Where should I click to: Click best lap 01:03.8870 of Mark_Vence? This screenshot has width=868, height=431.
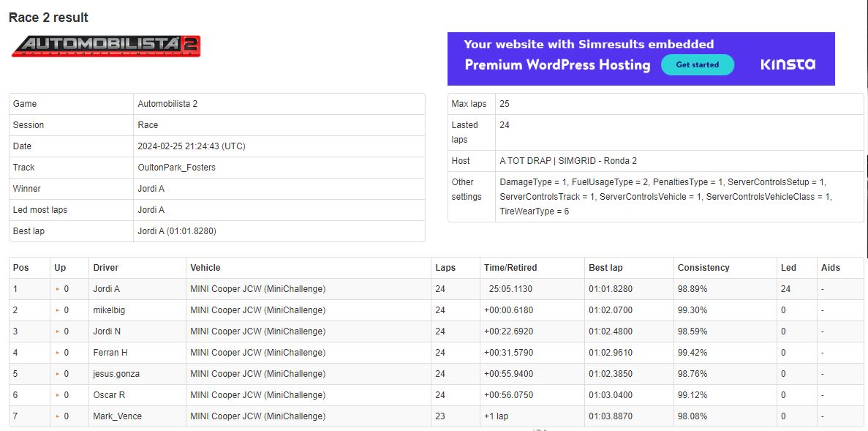[611, 416]
